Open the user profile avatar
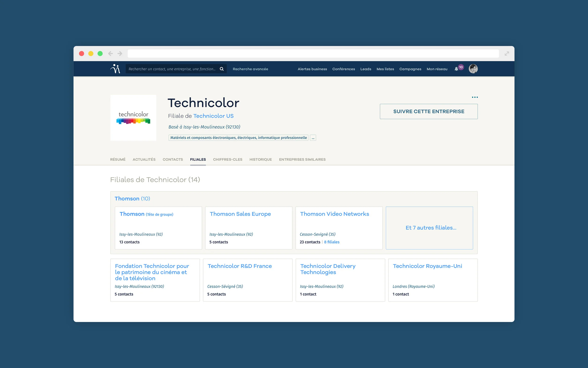 (473, 69)
